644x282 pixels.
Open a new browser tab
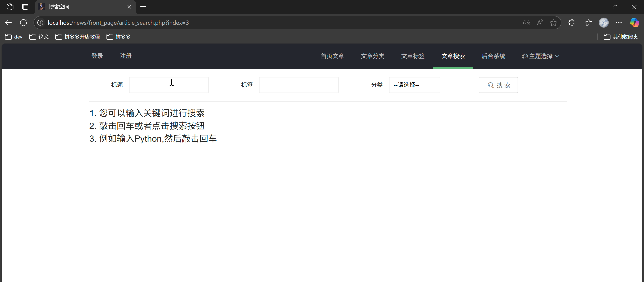(x=143, y=7)
